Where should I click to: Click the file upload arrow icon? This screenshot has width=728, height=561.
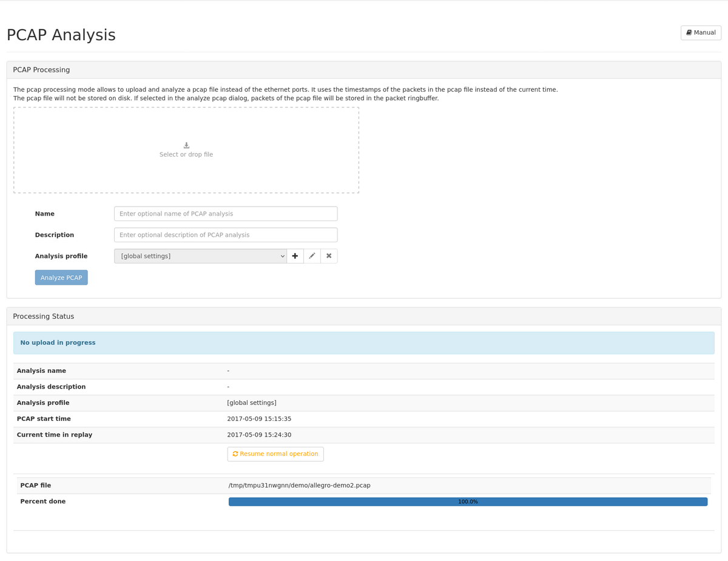(186, 145)
